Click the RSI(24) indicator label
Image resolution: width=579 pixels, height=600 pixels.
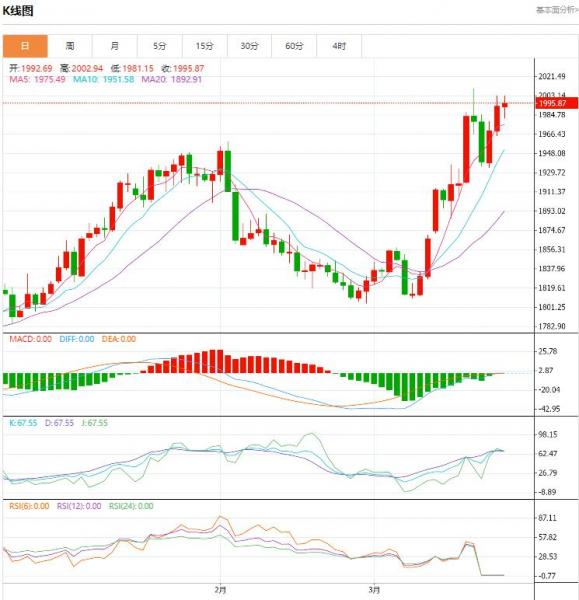point(131,506)
